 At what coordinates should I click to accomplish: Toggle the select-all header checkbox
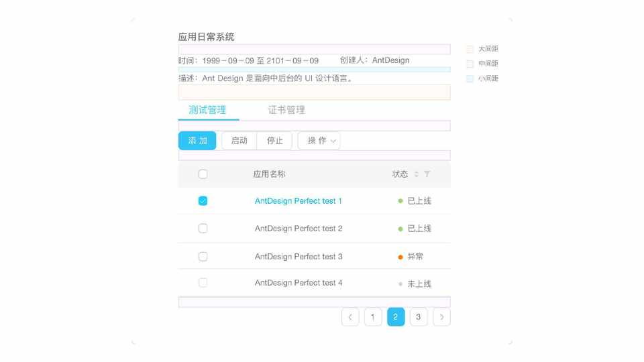(x=203, y=174)
